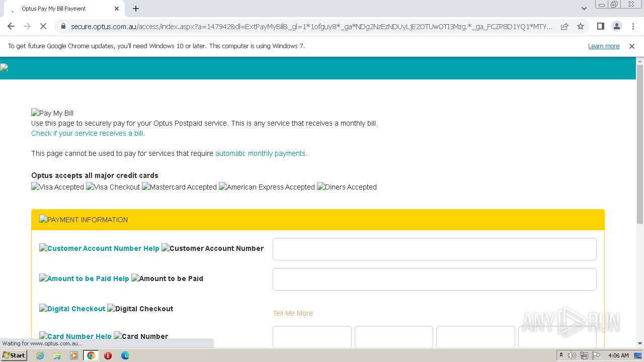The image size is (644, 362).
Task: Click the 4:06 AM clock
Action: click(618, 355)
